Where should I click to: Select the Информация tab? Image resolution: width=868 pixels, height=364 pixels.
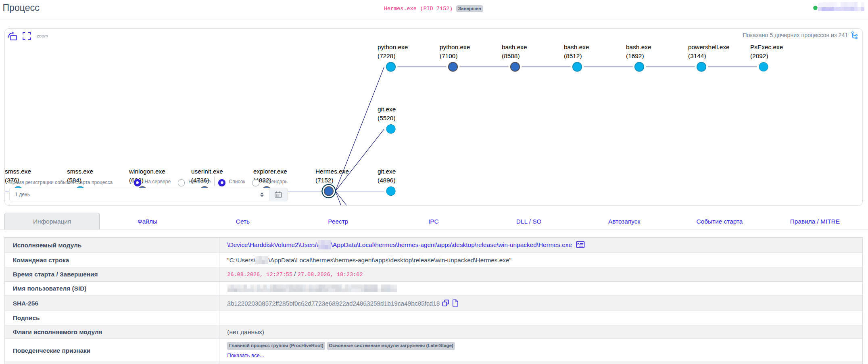pos(52,222)
